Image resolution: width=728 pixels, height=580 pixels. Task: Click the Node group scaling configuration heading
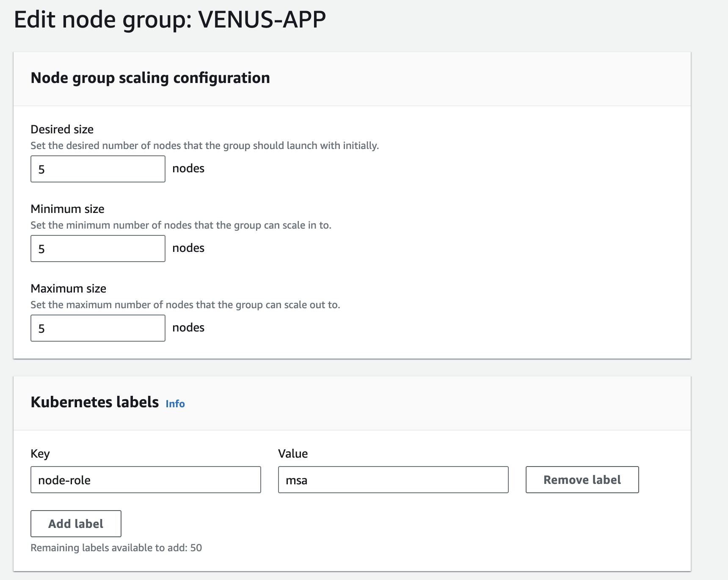pos(150,78)
